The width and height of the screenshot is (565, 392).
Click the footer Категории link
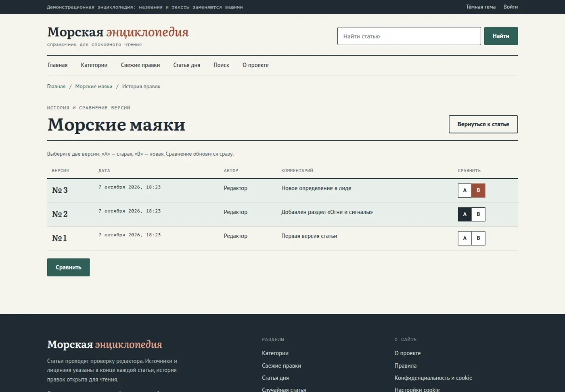coord(275,353)
